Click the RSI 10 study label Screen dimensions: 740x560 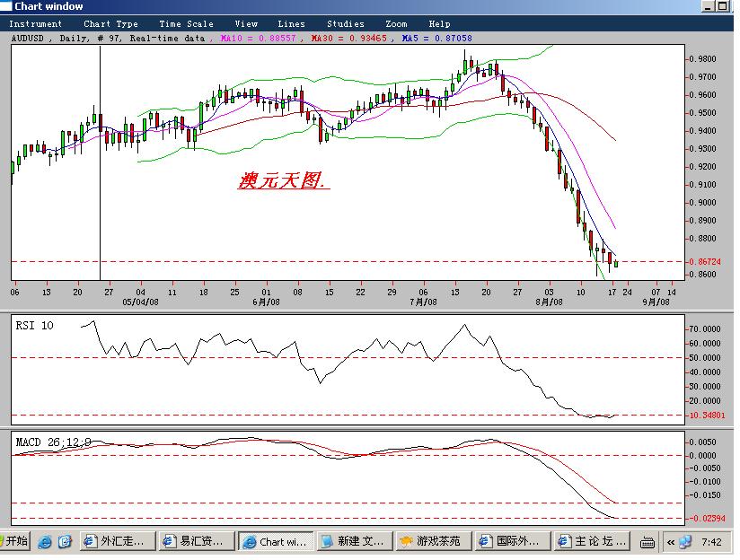34,326
